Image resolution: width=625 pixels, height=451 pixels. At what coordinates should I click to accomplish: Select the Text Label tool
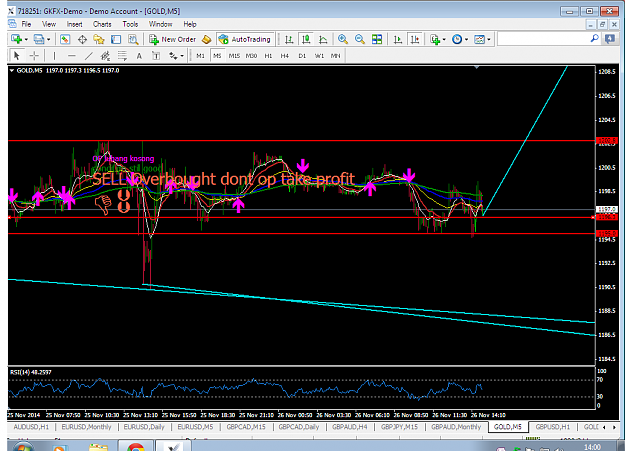click(156, 56)
